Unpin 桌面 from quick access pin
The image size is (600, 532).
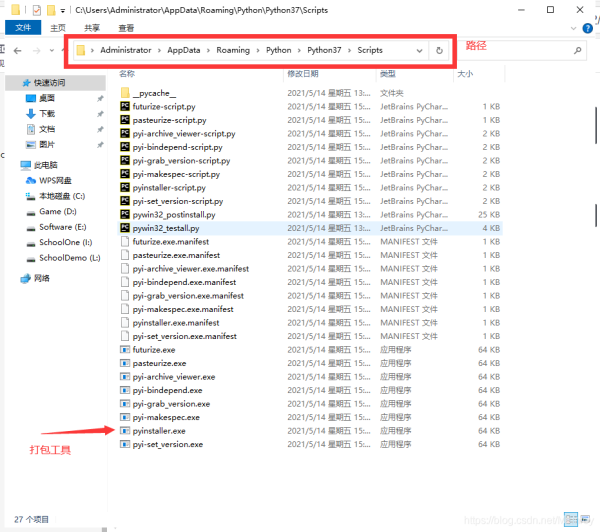tap(100, 98)
